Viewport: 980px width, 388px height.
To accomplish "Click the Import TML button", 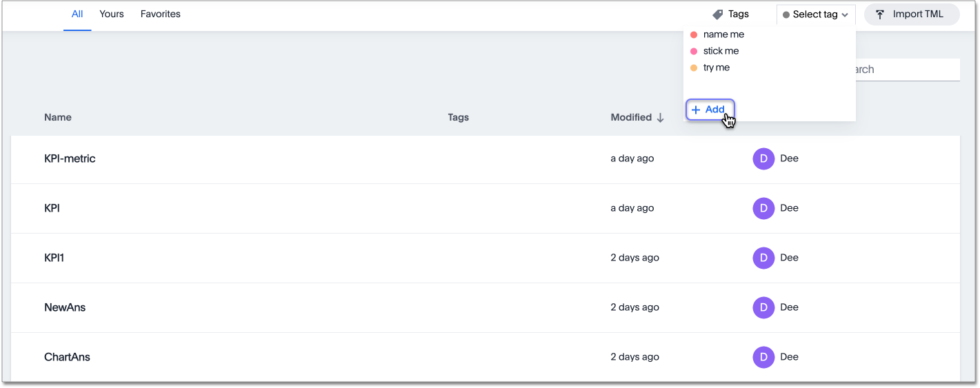I will tap(912, 14).
